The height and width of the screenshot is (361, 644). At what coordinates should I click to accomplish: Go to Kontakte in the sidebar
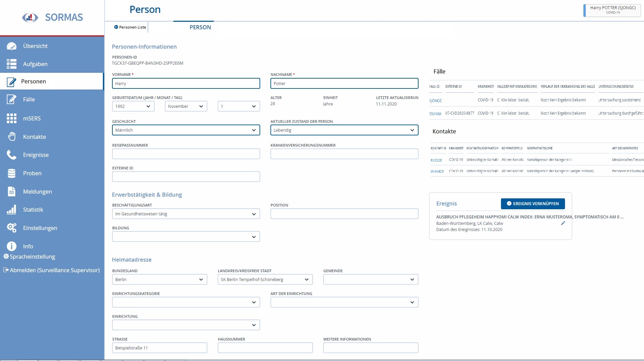[34, 137]
